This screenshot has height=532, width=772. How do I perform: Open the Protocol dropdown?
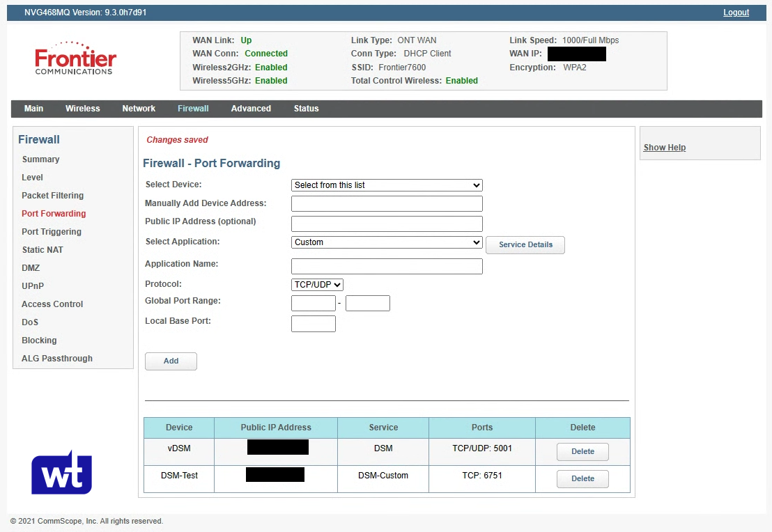click(316, 284)
